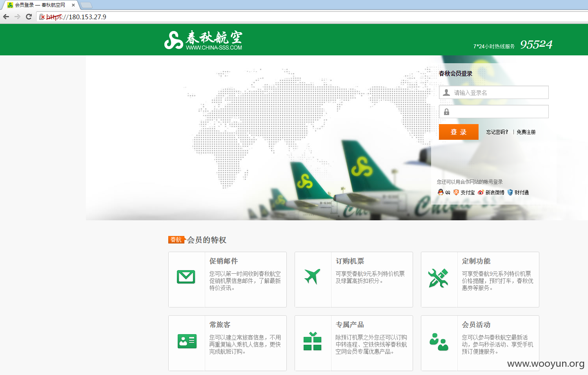Click the Spring Airlines logo

coord(203,40)
